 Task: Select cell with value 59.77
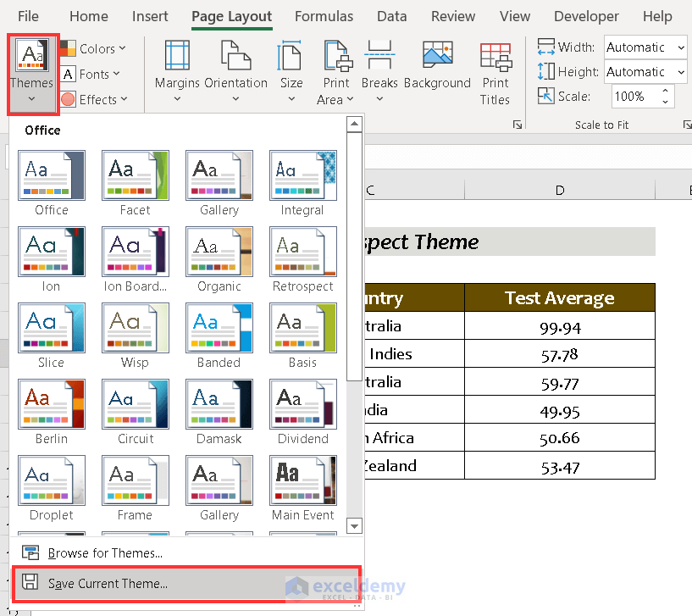click(560, 381)
